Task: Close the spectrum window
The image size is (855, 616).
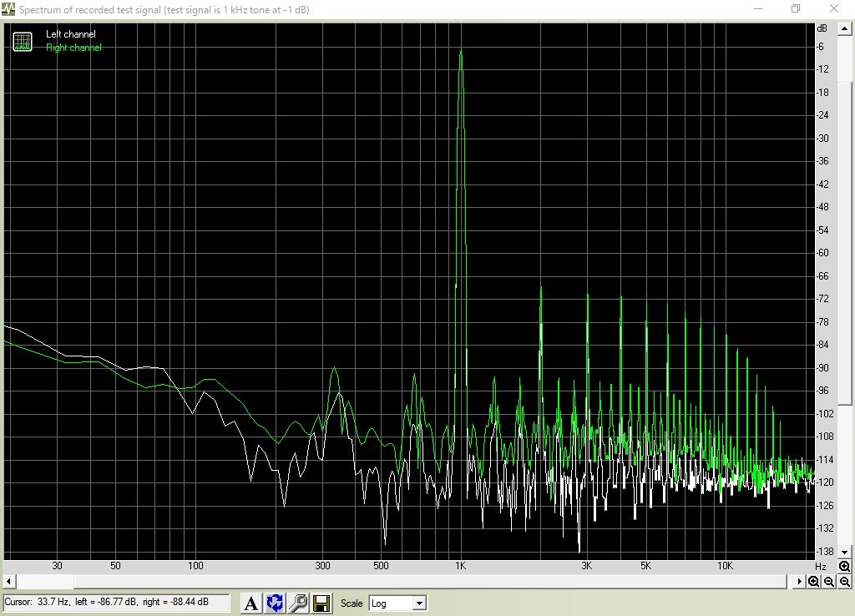Action: coord(834,8)
